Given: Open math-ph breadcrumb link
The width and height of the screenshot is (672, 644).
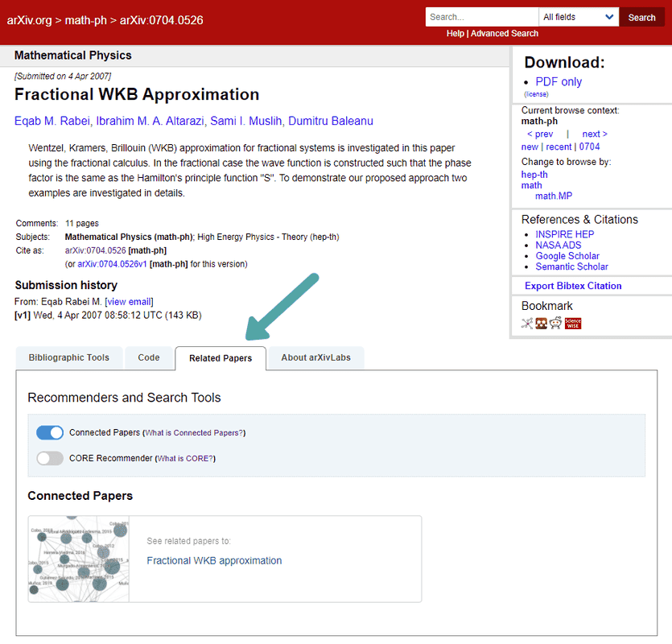Looking at the screenshot, I should (86, 20).
